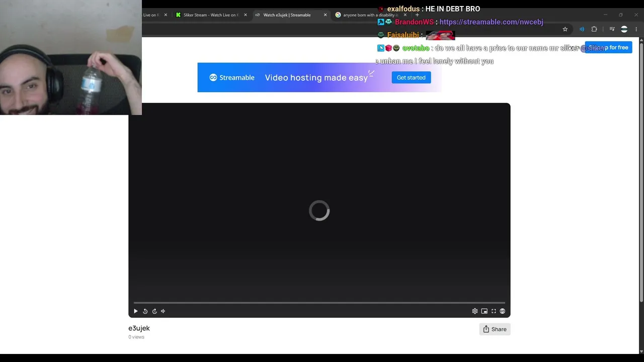Screen dimensions: 644x362
Task: Seek along the video progress bar
Action: coord(319,303)
